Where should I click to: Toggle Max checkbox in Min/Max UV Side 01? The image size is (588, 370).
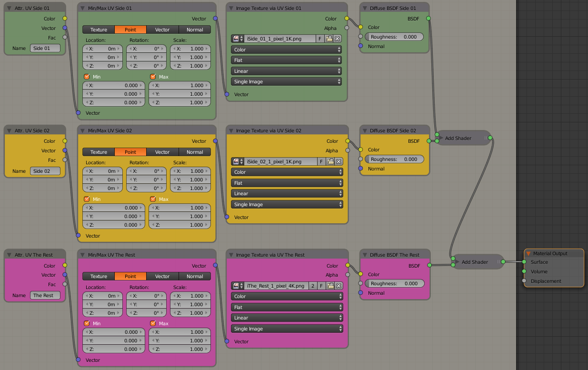(x=153, y=77)
